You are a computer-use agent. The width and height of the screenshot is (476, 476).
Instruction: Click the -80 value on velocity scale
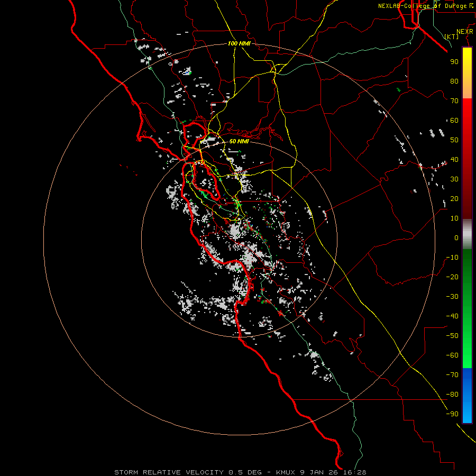452,395
